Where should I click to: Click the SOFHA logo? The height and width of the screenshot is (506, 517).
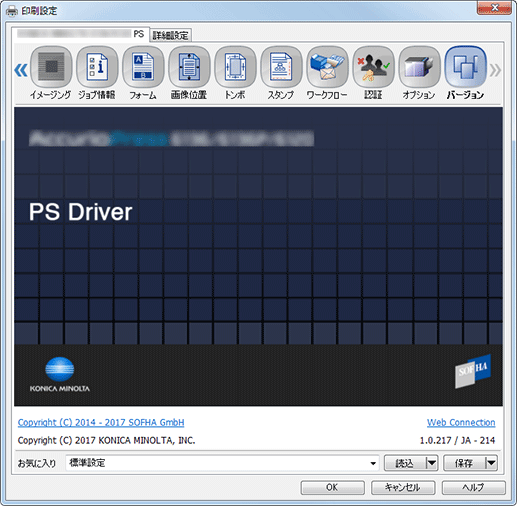pyautogui.click(x=473, y=371)
